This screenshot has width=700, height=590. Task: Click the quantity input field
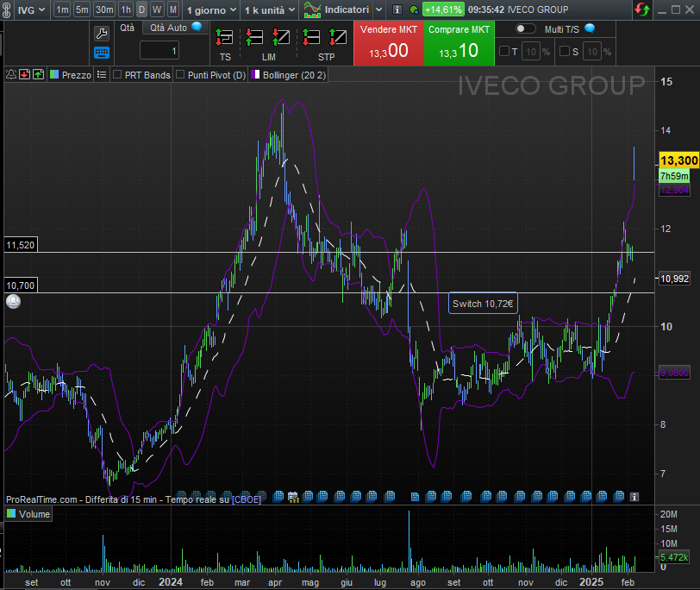(x=159, y=51)
